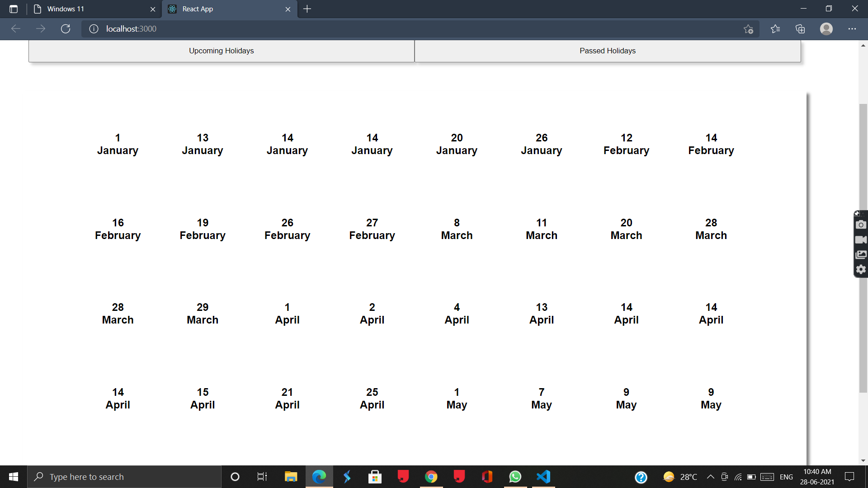
Task: Open the notification center icon
Action: (x=849, y=477)
